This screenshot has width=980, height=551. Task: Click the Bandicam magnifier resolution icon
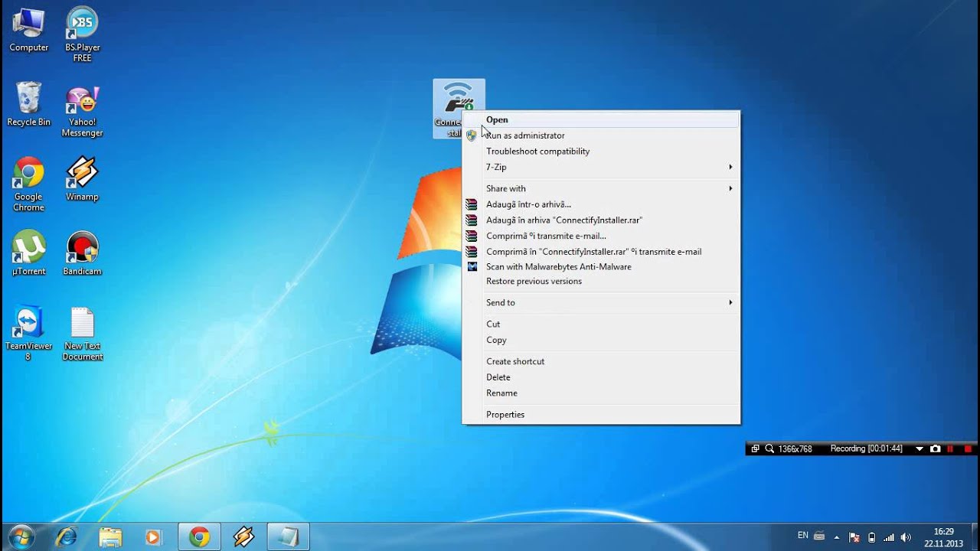(x=769, y=448)
